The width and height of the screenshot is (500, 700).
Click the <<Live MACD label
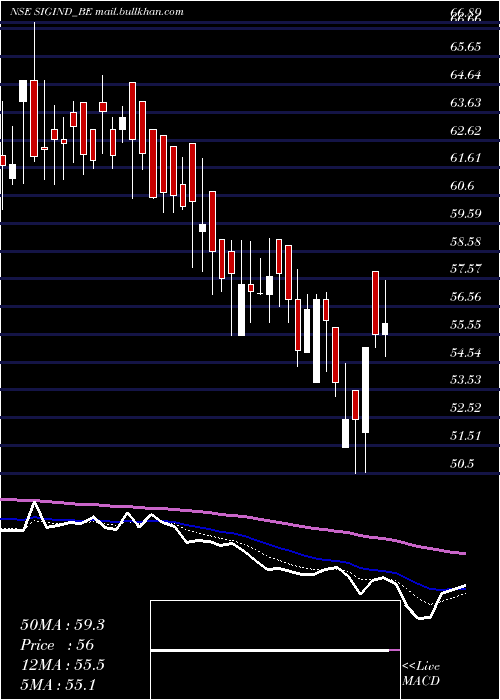point(421,674)
